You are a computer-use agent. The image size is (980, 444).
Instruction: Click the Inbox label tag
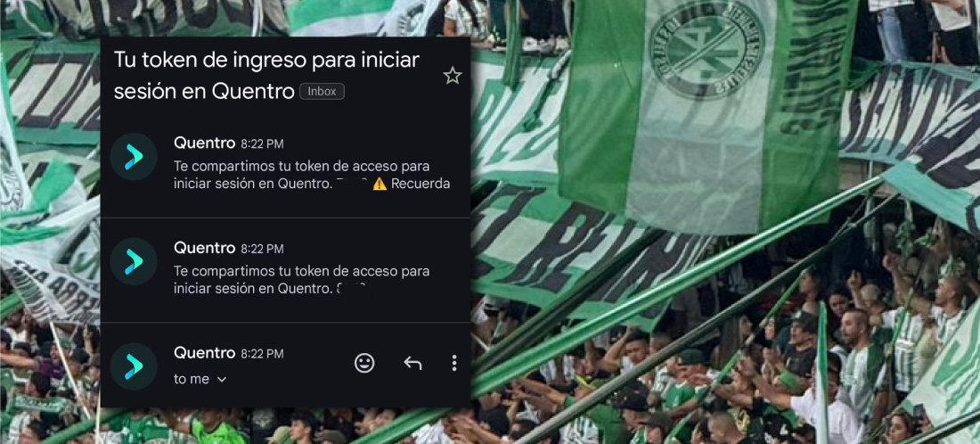point(322,91)
